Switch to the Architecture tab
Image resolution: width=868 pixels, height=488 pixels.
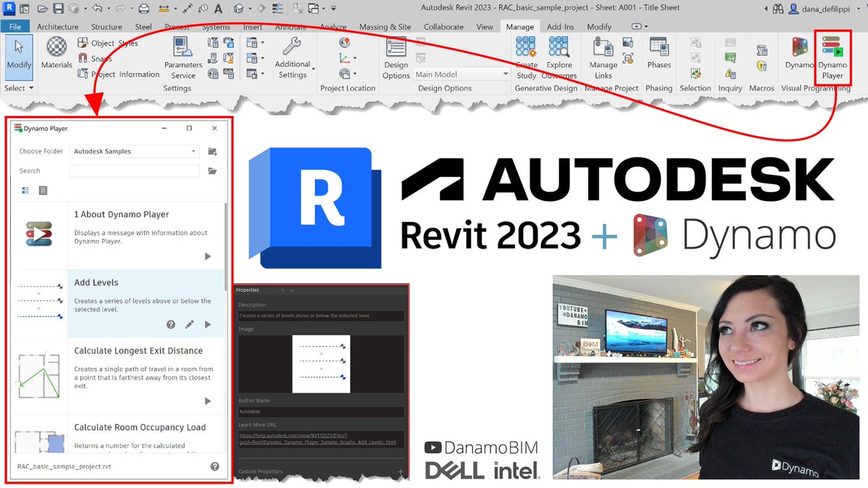pyautogui.click(x=57, y=27)
